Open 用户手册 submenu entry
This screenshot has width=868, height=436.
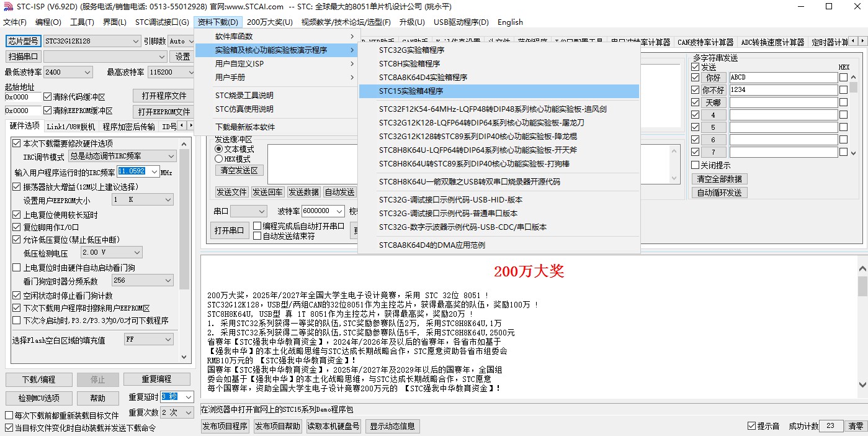tap(277, 77)
